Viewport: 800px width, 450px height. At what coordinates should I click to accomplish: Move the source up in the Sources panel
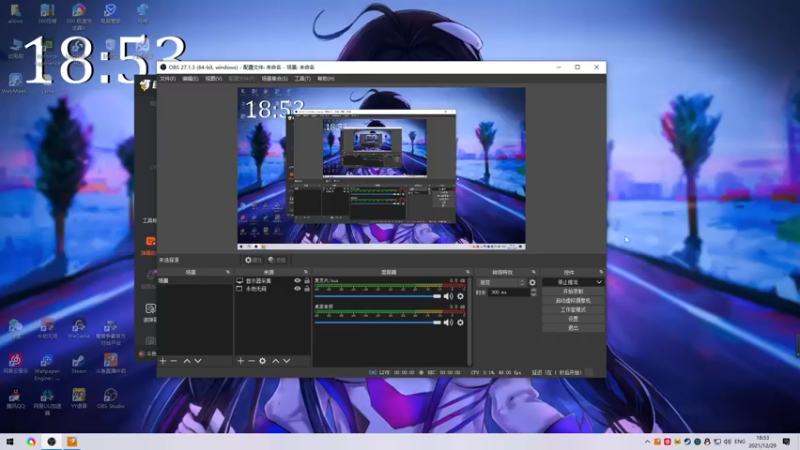[276, 361]
